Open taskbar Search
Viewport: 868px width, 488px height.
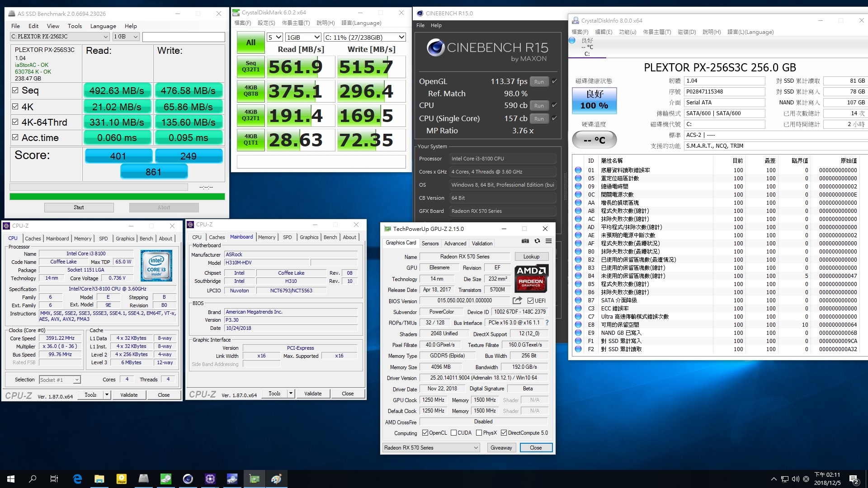[x=33, y=479]
